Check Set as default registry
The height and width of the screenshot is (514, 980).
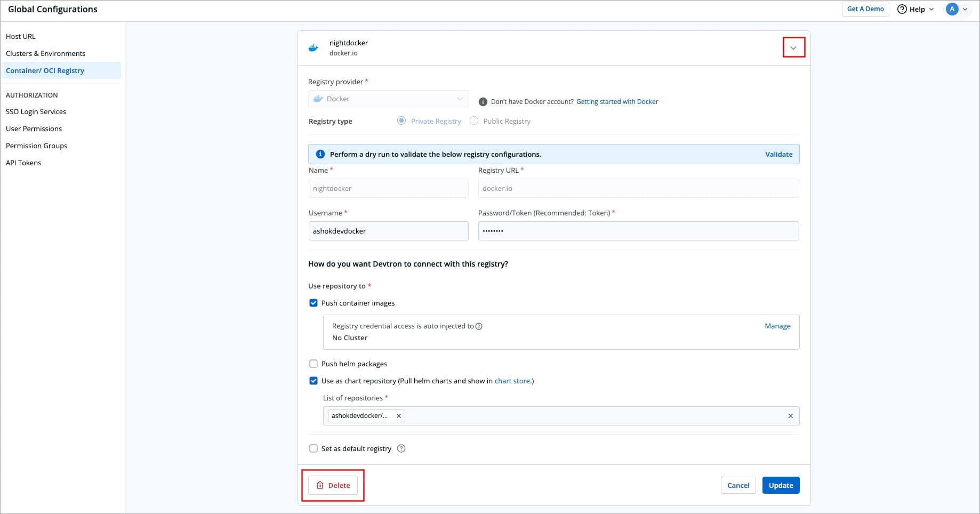click(x=314, y=448)
